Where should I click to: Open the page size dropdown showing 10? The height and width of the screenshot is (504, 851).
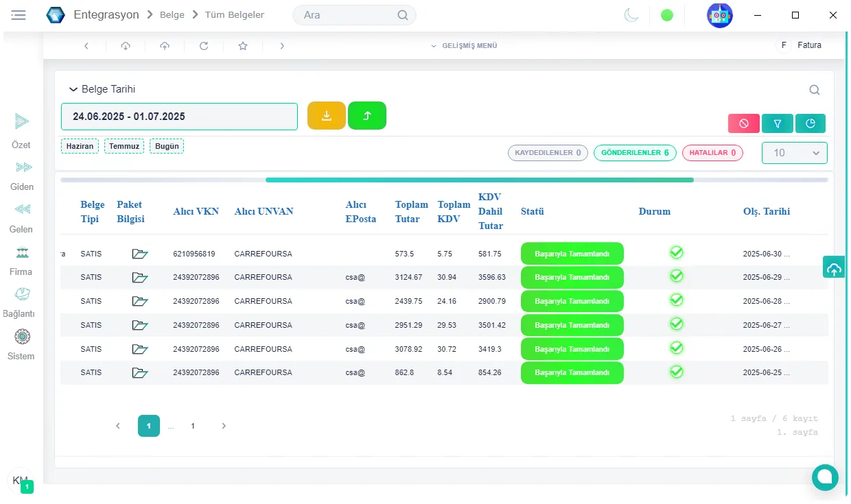pos(795,153)
